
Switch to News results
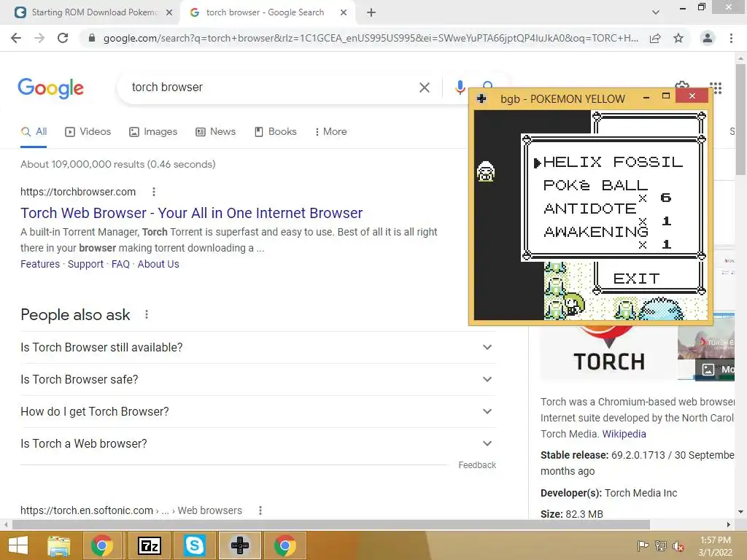[x=216, y=131]
